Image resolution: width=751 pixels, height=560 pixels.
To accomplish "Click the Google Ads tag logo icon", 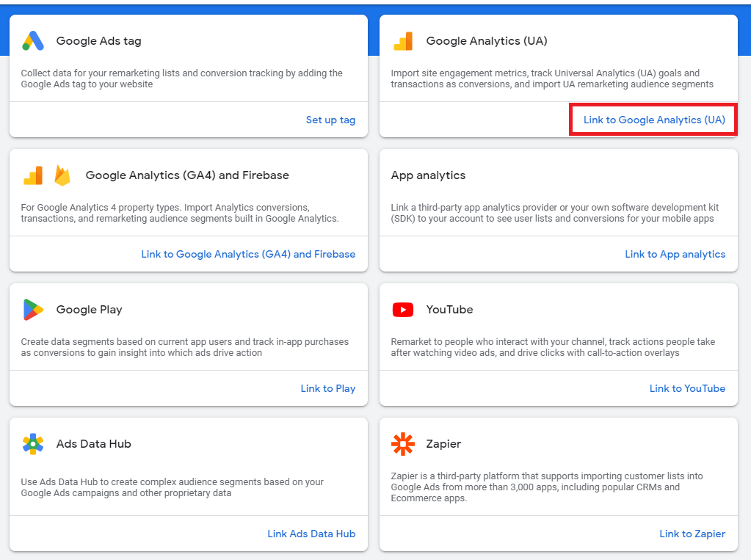I will 33,40.
